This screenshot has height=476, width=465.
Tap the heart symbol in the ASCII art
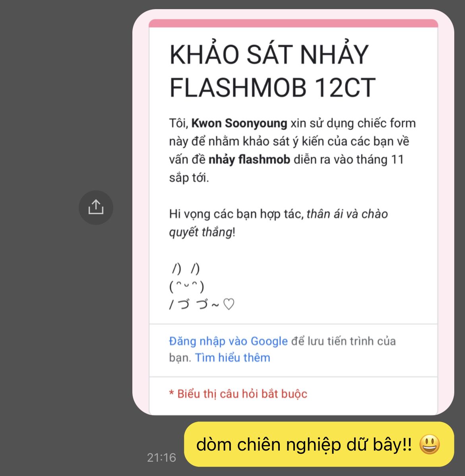pyautogui.click(x=229, y=304)
